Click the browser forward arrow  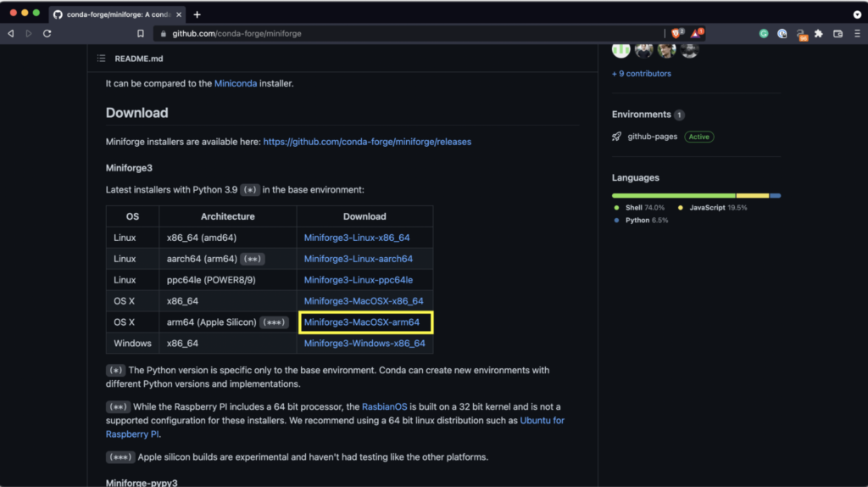[x=29, y=34]
